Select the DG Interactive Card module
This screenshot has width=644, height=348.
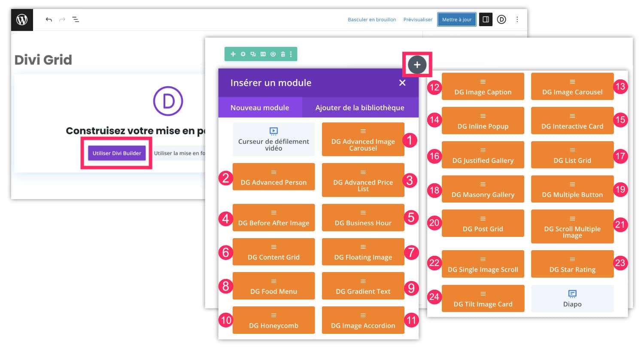pos(572,121)
